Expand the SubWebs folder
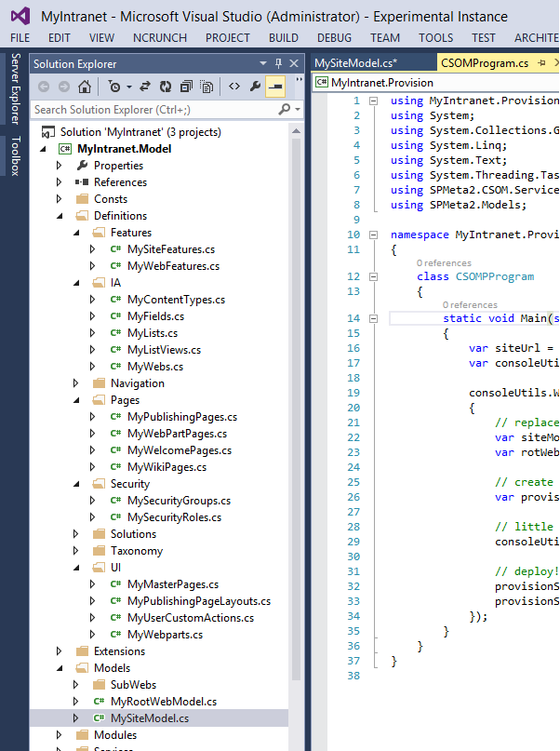The image size is (560, 751). (x=75, y=685)
